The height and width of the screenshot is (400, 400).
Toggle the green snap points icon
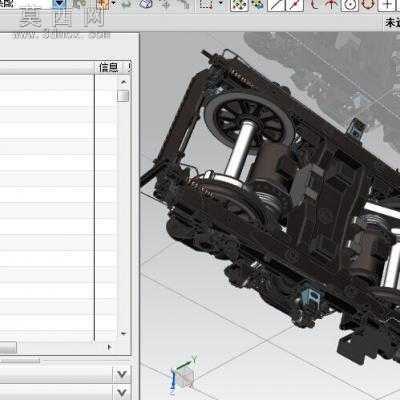(239, 5)
